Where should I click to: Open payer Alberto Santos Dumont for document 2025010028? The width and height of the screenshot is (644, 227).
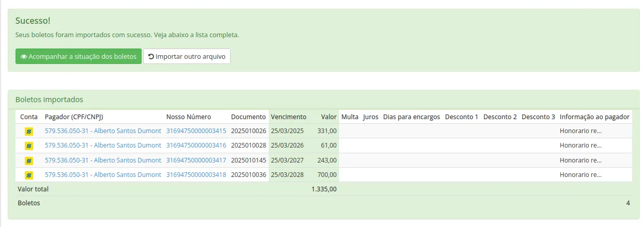103,145
